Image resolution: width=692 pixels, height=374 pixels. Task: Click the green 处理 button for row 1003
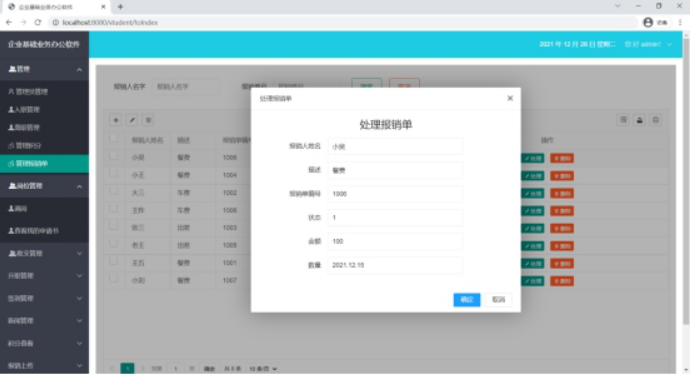(533, 228)
